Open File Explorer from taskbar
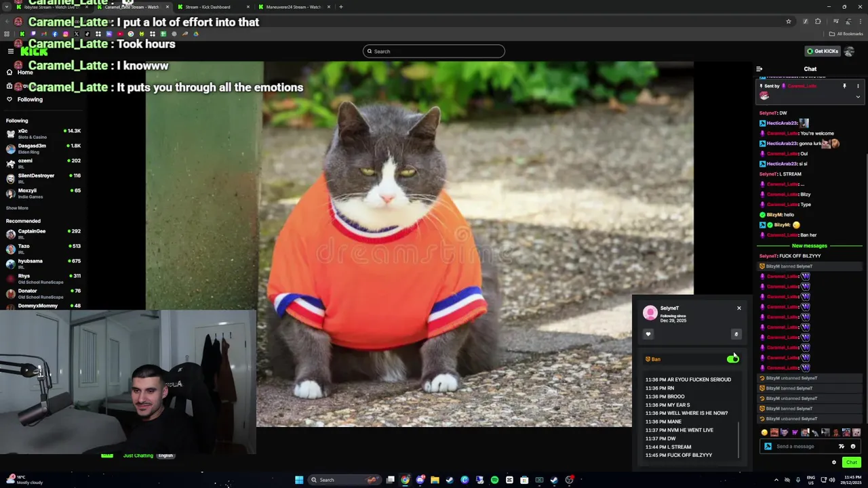The width and height of the screenshot is (868, 488). [x=435, y=480]
